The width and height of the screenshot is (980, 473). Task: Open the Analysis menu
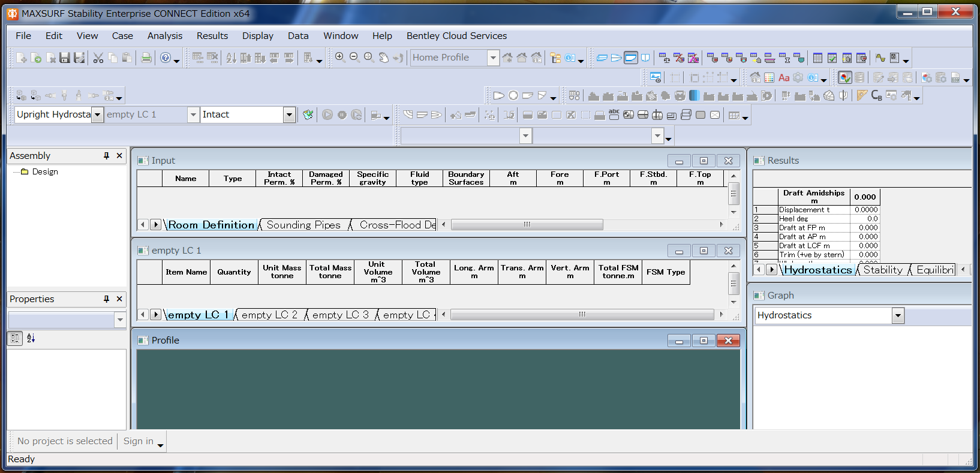[x=165, y=36]
